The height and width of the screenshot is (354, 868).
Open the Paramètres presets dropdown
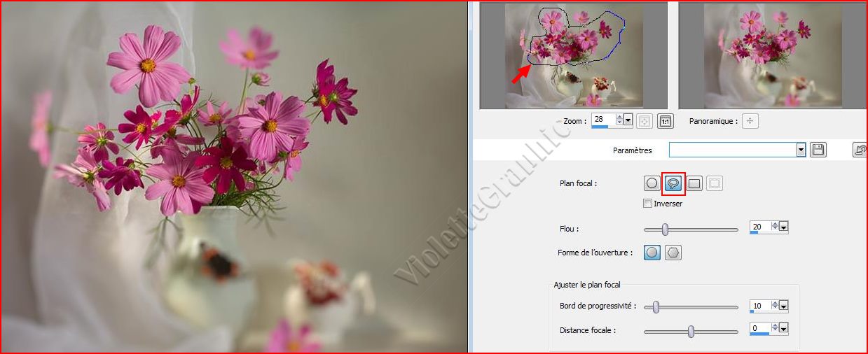coord(801,150)
